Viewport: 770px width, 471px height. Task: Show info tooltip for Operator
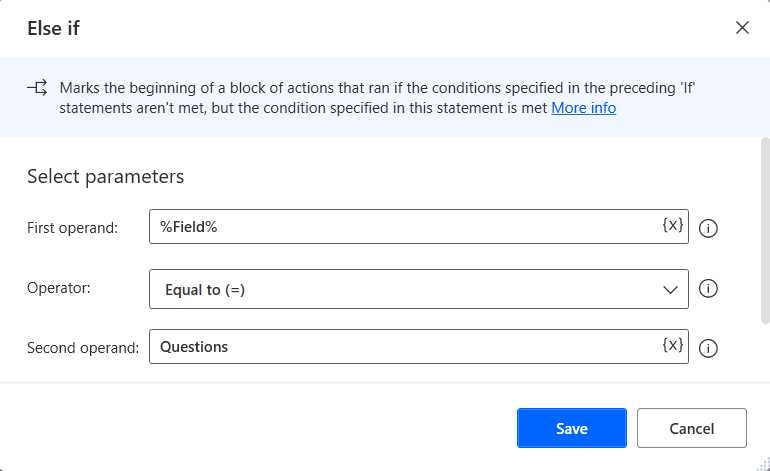click(708, 289)
